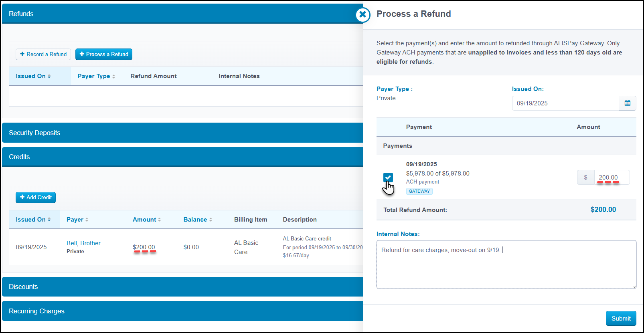Expand the Discounts section
The height and width of the screenshot is (333, 644).
click(182, 287)
